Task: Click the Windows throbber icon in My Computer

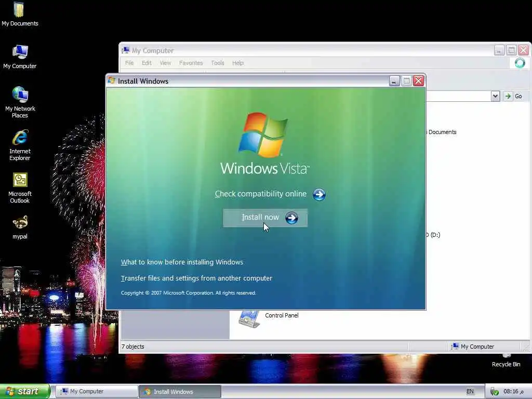Action: [520, 63]
